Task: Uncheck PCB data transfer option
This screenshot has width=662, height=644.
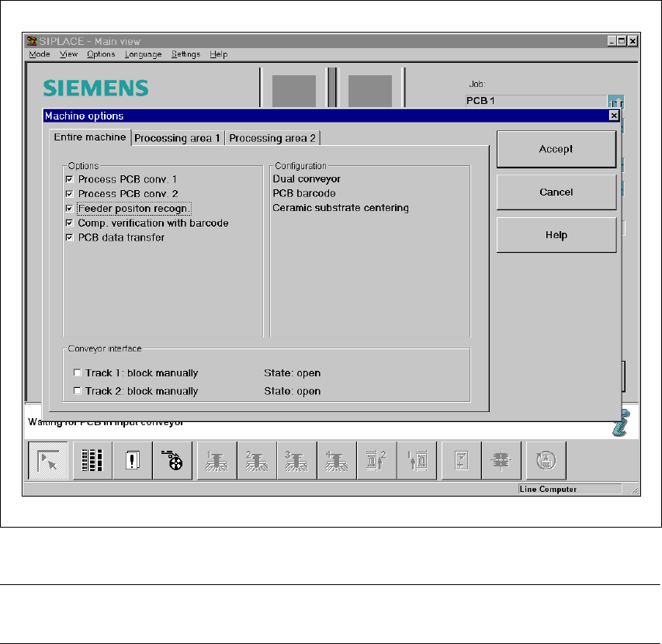Action: click(70, 237)
